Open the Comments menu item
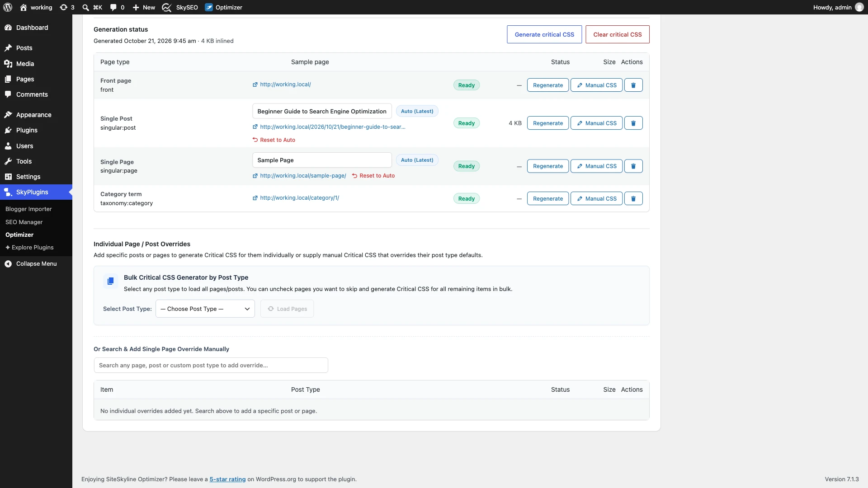868x488 pixels. [x=36, y=94]
